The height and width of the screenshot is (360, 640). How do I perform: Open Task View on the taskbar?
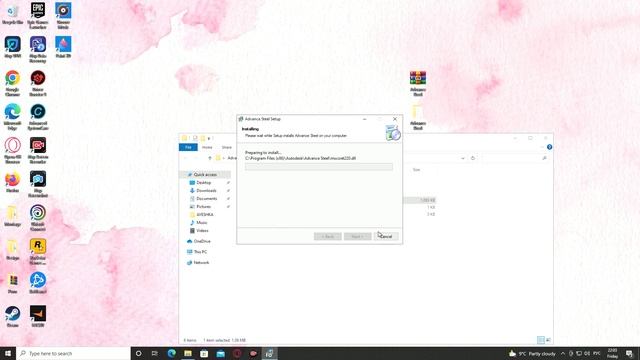pyautogui.click(x=155, y=353)
